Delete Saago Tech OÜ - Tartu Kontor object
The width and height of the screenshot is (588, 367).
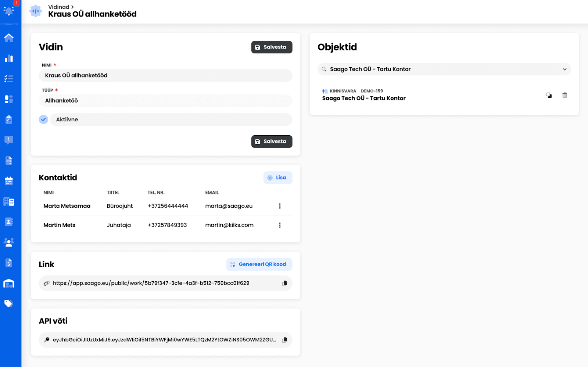565,95
